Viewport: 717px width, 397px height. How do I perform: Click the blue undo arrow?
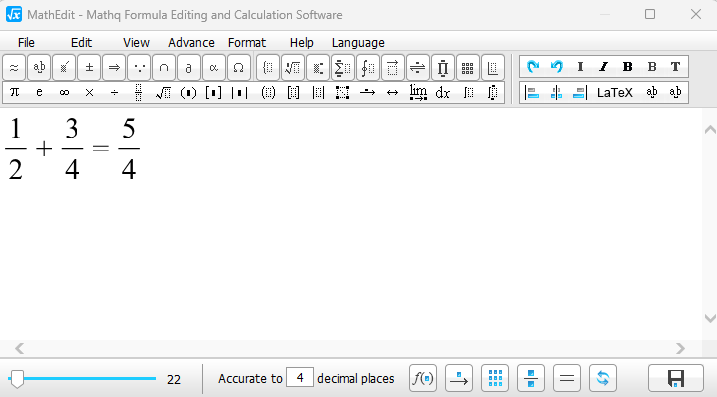[x=556, y=67]
